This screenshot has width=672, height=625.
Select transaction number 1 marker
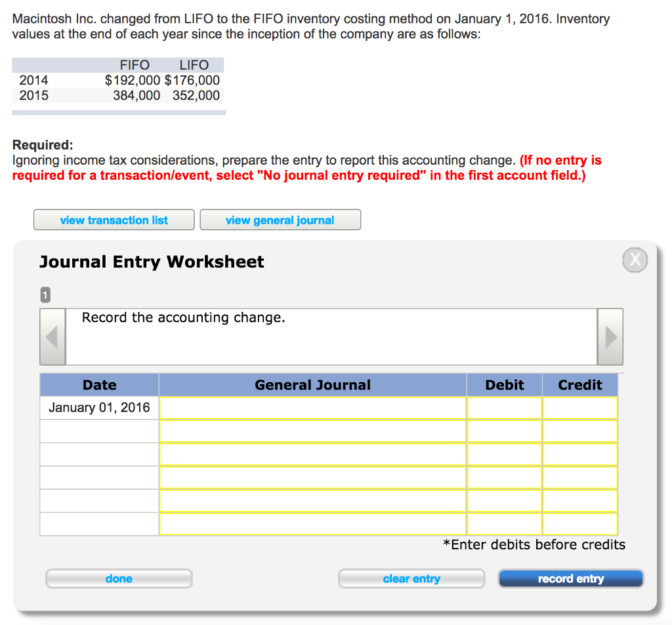(x=45, y=295)
